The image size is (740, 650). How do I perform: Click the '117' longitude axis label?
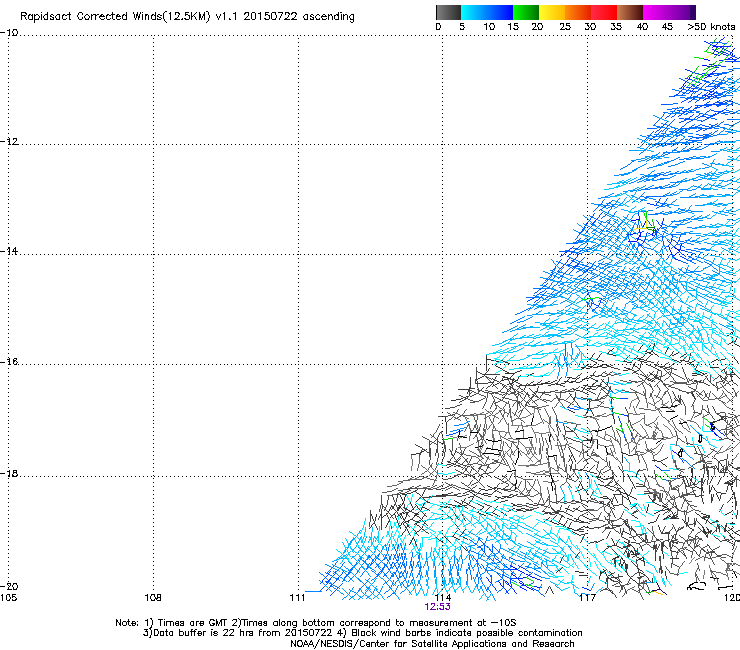pos(587,598)
